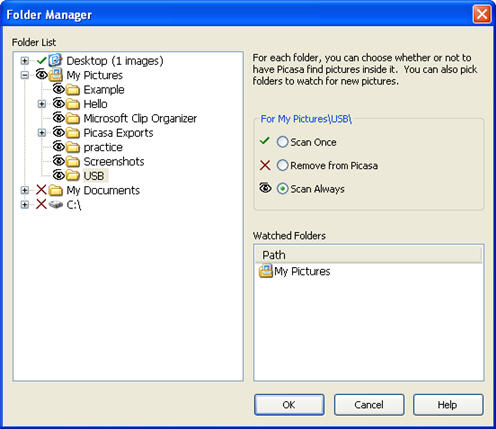Select the "Hello" folder label
The width and height of the screenshot is (496, 429).
point(95,104)
